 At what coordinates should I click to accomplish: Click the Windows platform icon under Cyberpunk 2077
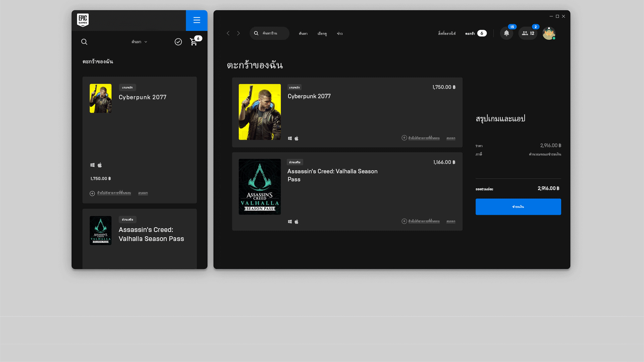point(290,138)
